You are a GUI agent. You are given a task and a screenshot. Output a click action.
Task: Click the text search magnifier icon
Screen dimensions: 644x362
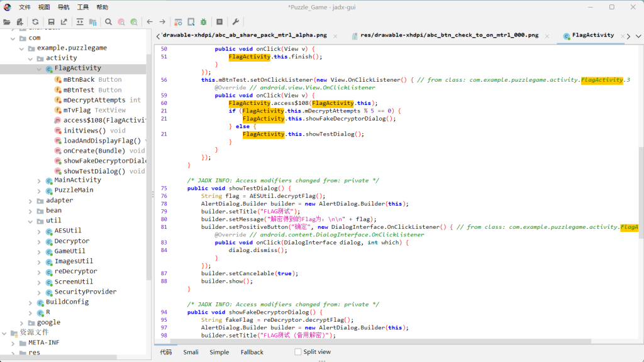coord(109,21)
